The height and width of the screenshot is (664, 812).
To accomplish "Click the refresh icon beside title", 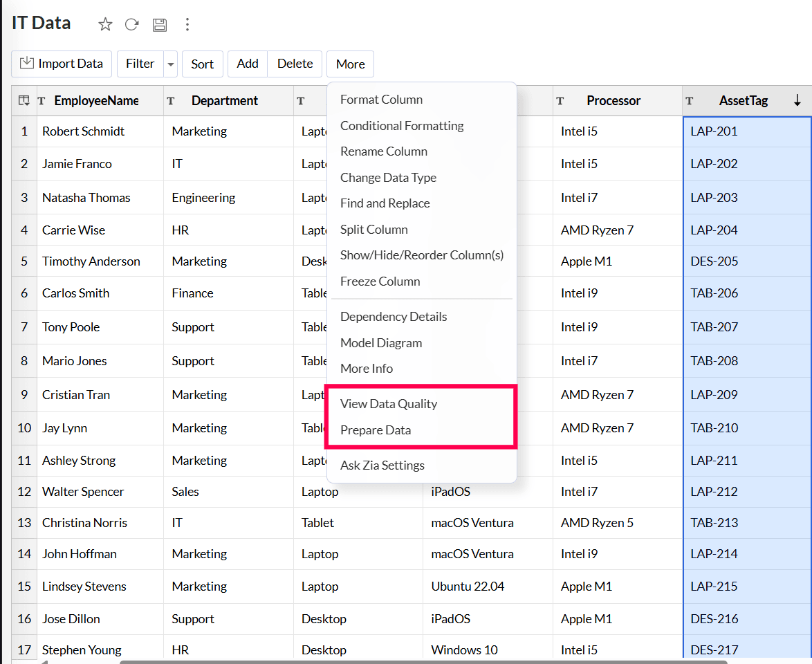I will (x=131, y=25).
